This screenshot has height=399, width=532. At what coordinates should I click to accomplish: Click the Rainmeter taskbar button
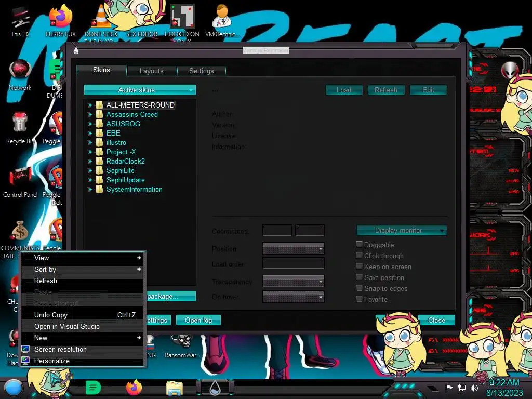(x=215, y=388)
